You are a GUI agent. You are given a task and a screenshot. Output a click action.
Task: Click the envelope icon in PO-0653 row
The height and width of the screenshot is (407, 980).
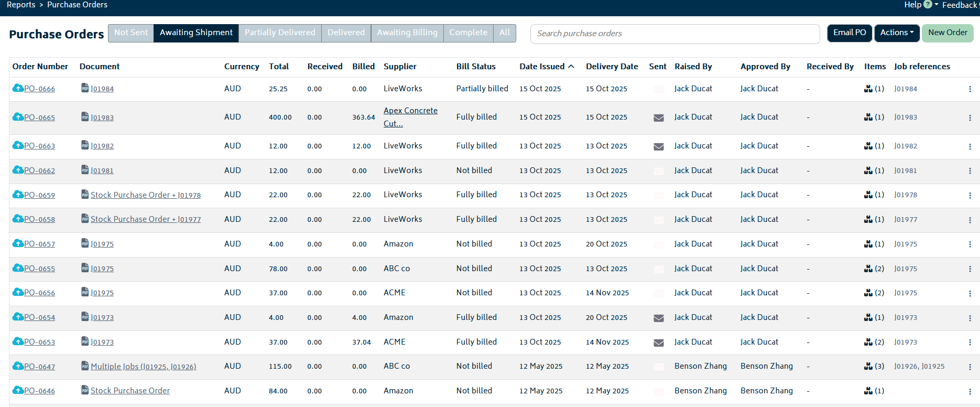point(659,342)
